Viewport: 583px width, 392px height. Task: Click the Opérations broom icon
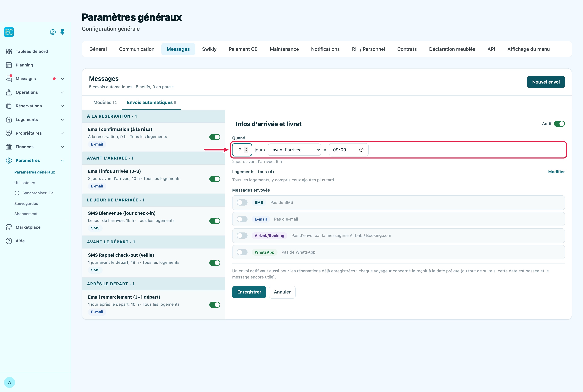point(9,92)
